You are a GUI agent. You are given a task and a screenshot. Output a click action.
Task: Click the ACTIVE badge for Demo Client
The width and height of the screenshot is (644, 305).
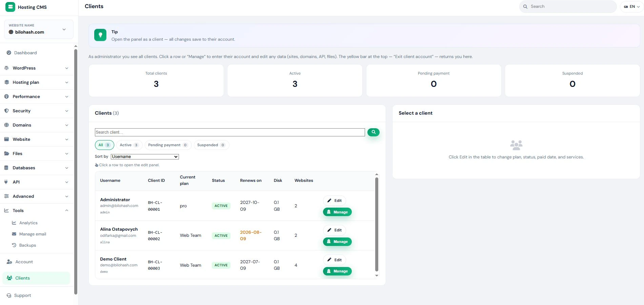[221, 265]
